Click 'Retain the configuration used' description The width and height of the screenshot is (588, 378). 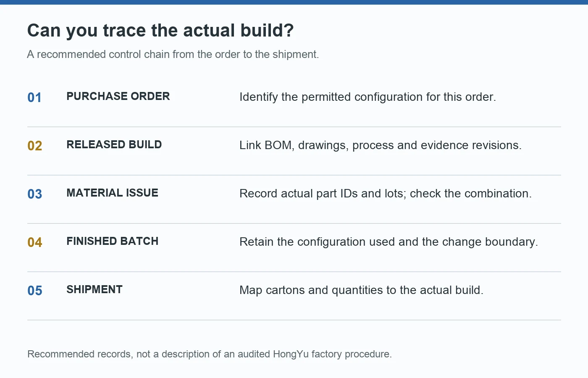click(388, 242)
